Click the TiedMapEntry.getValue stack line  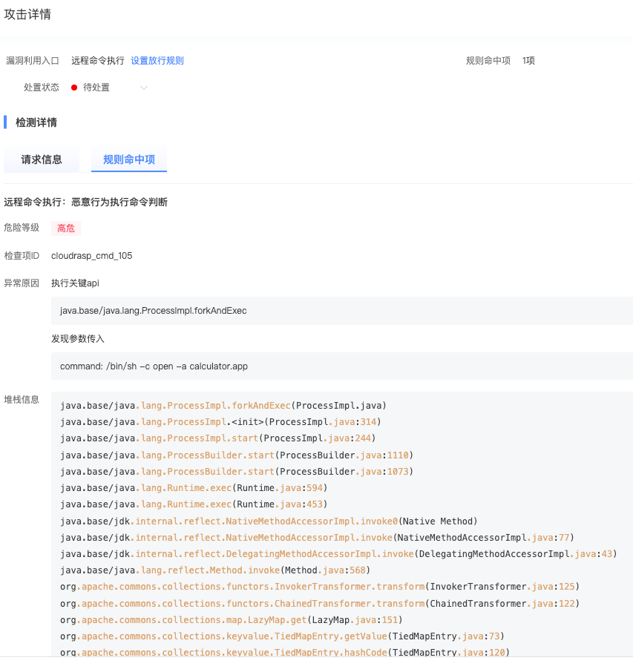point(282,636)
